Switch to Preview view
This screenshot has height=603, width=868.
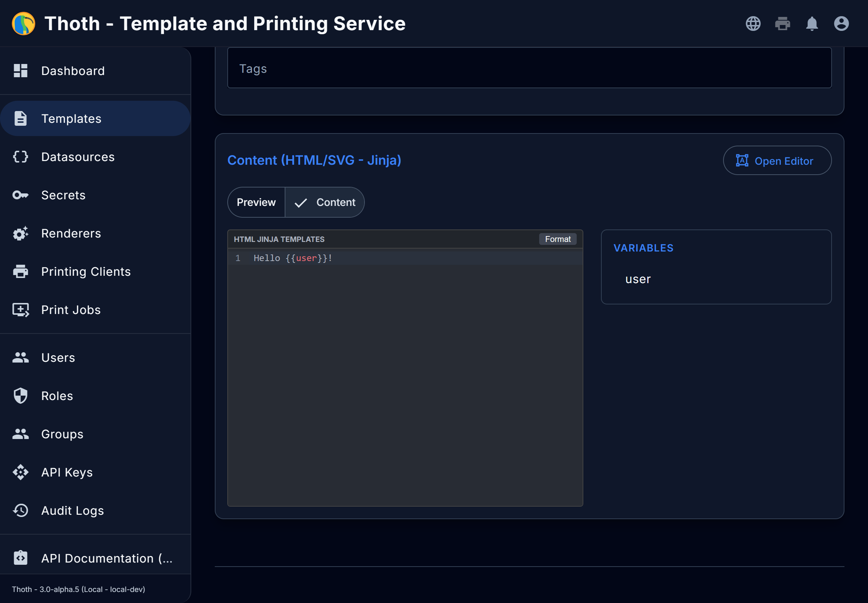[x=256, y=202]
